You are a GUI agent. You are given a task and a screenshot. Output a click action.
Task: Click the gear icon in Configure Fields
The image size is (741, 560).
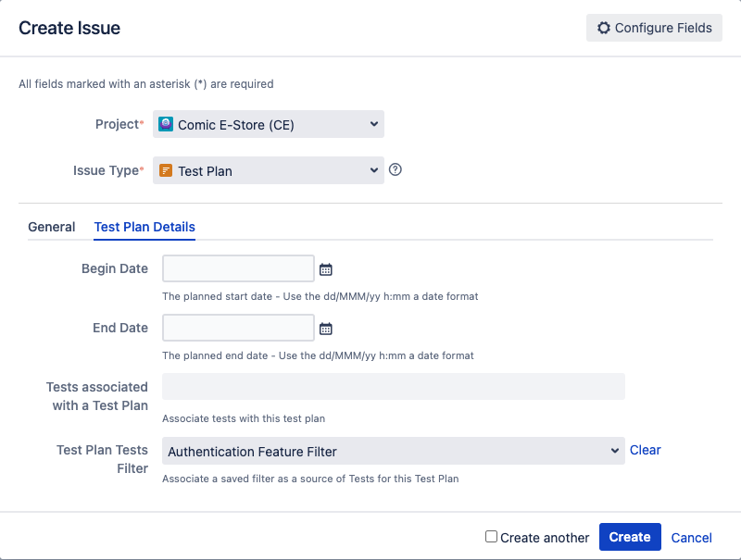[604, 28]
